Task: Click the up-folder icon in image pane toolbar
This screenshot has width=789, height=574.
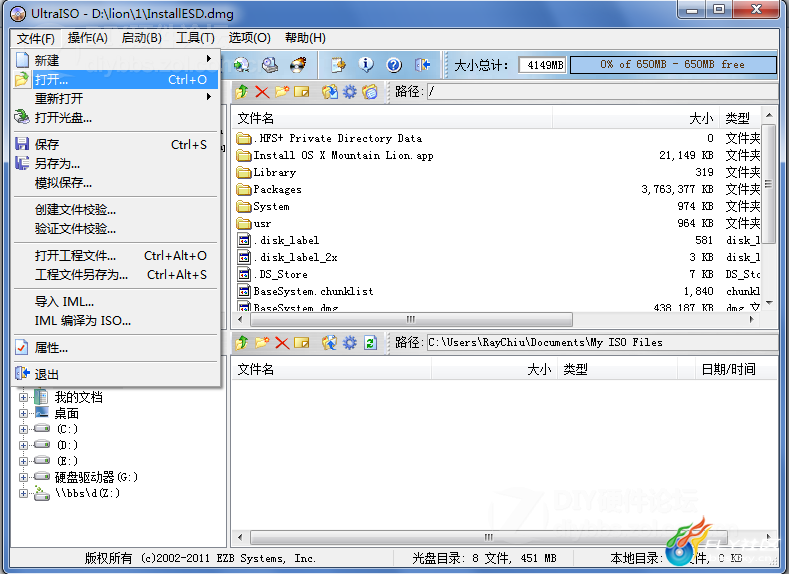Action: (x=242, y=92)
